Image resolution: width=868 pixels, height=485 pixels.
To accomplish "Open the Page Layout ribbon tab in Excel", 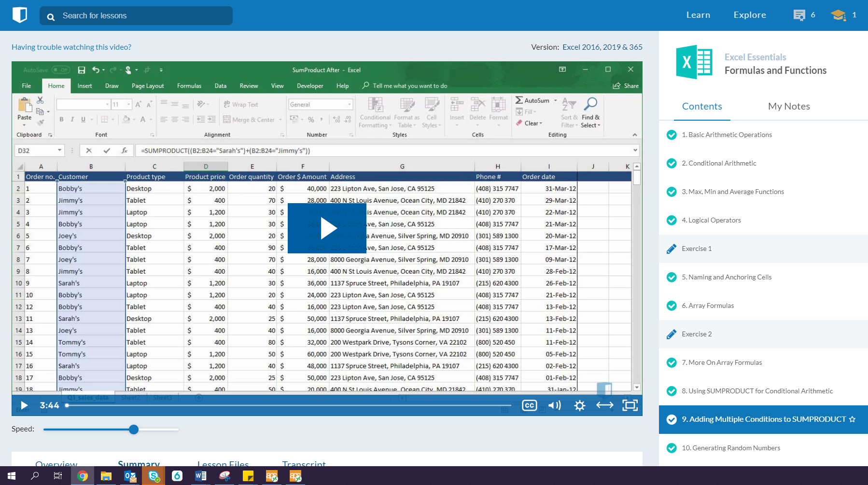I will 148,86.
